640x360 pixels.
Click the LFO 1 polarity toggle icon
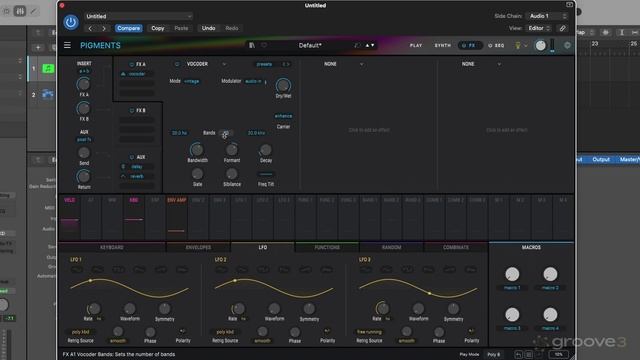click(x=182, y=331)
